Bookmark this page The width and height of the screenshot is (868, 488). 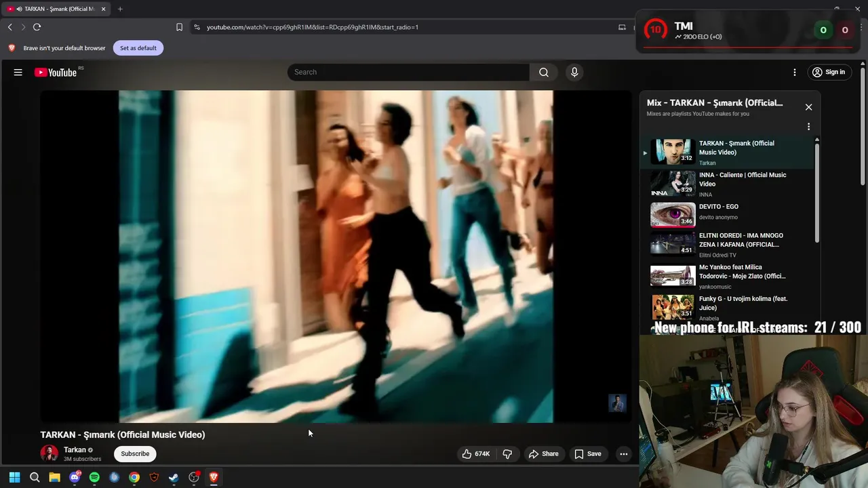tap(179, 27)
